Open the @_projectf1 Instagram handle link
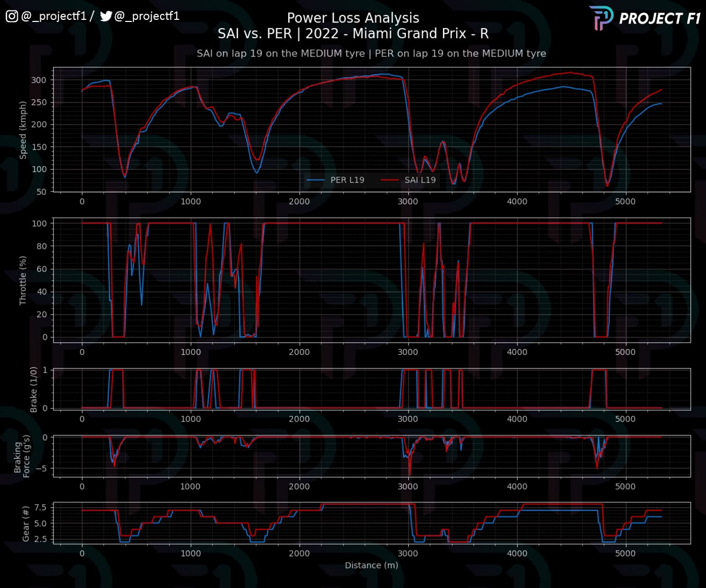Screen dimensions: 706x588 (x=54, y=16)
